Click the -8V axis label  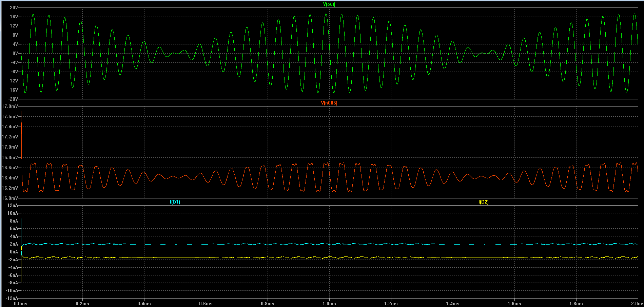click(x=14, y=72)
